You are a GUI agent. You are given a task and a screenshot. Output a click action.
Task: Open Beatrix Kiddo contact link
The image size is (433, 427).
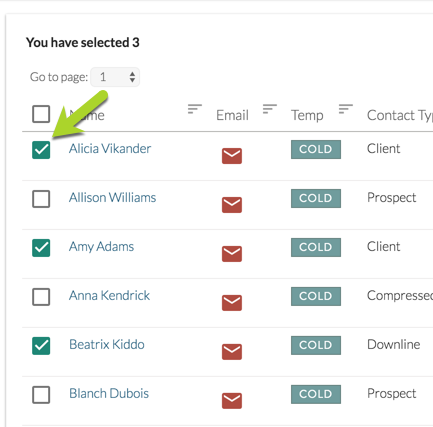pos(107,345)
